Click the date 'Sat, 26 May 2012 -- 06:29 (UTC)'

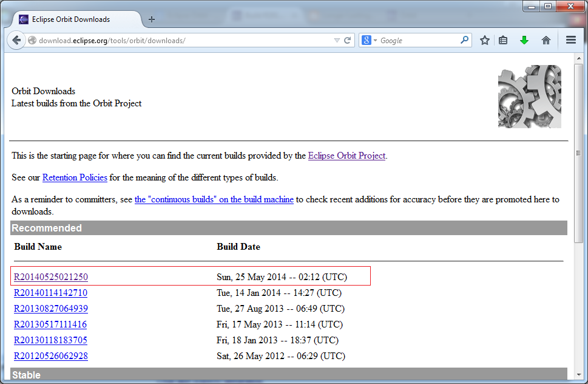pos(281,356)
